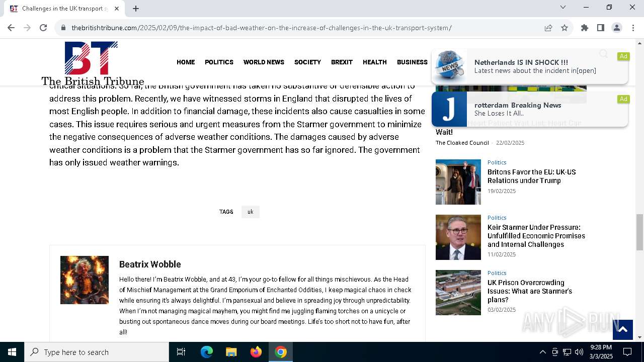Screen dimensions: 644x362
Task: Click the blue J ad icon
Action: coord(449,109)
